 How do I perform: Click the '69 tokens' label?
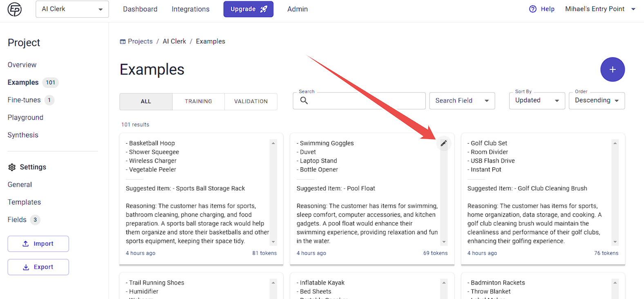click(x=435, y=253)
